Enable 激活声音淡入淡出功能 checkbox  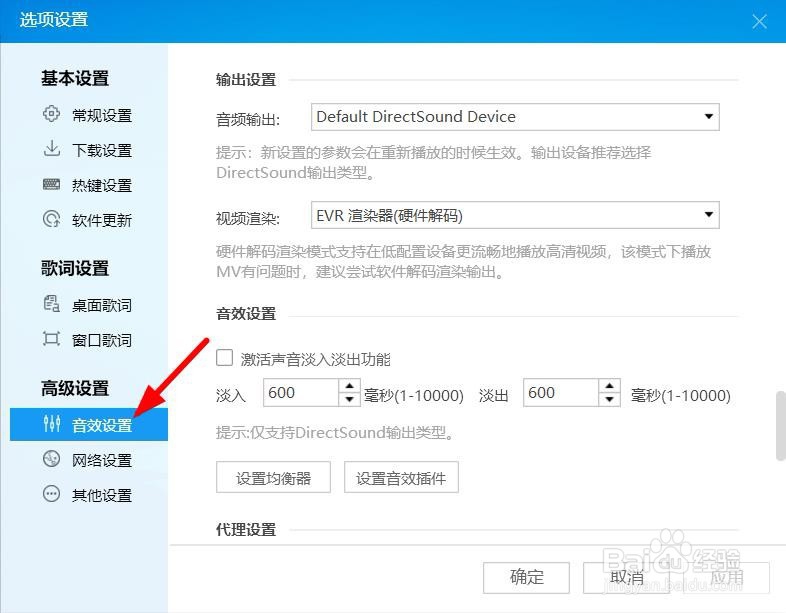[x=224, y=358]
